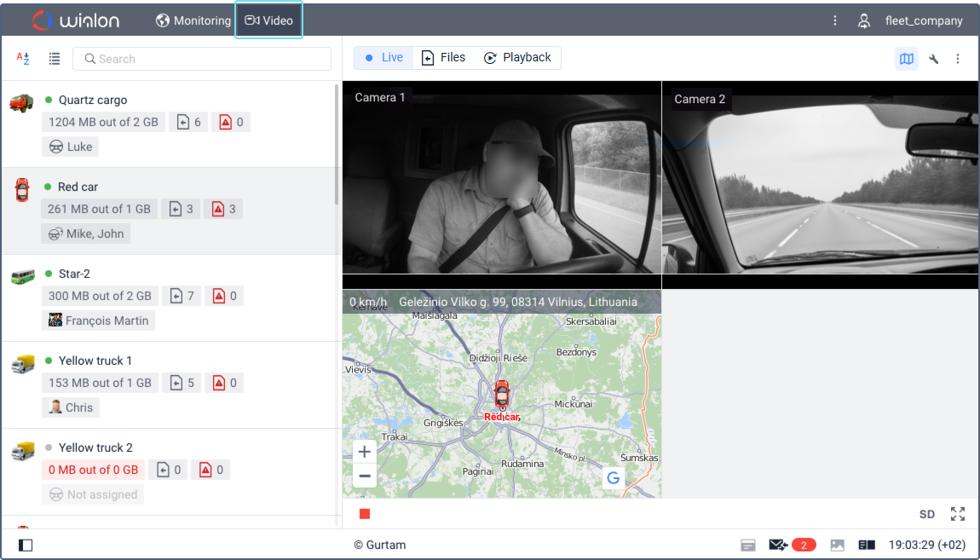Image resolution: width=980 pixels, height=560 pixels.
Task: Sort the unit list alphabetically
Action: [24, 59]
